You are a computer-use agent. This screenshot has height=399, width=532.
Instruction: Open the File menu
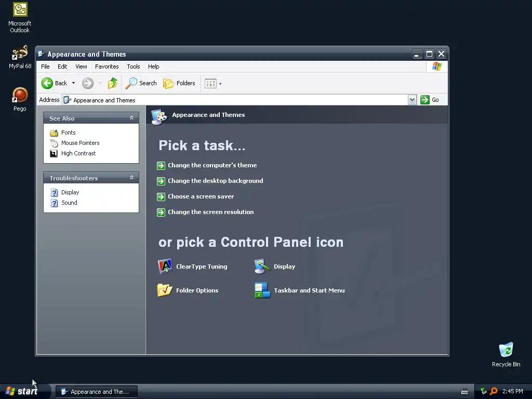click(45, 66)
